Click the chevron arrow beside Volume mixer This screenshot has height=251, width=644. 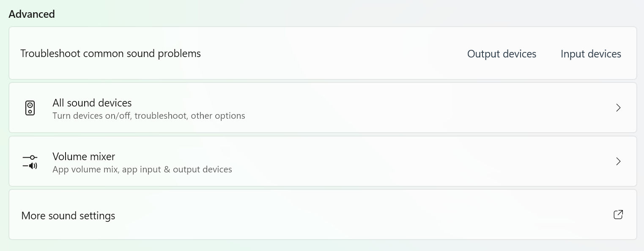tap(618, 161)
